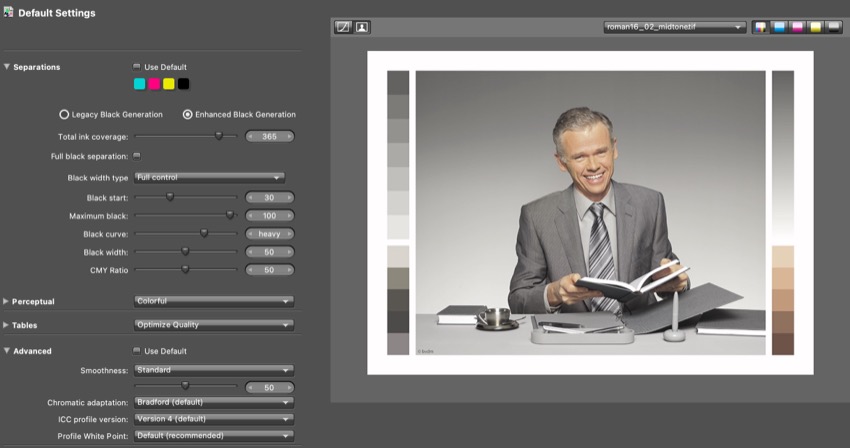
Task: Show the cyan channel preview
Action: (x=779, y=28)
